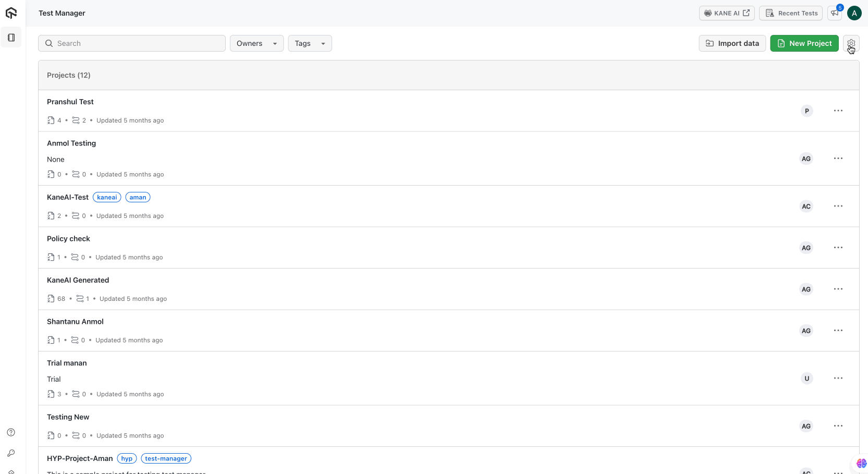Select the 'kaneai' tag on KaneAI-Test
The image size is (868, 474).
tap(107, 197)
